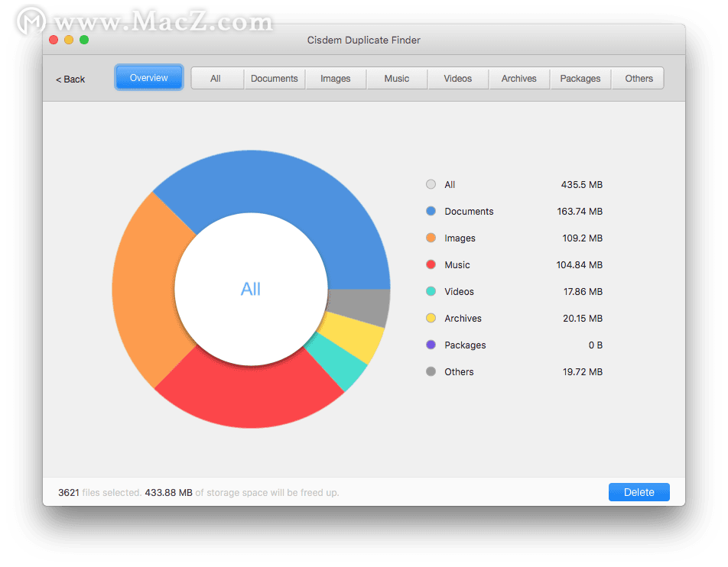728x567 pixels.
Task: Close the window with red button
Action: [54, 40]
